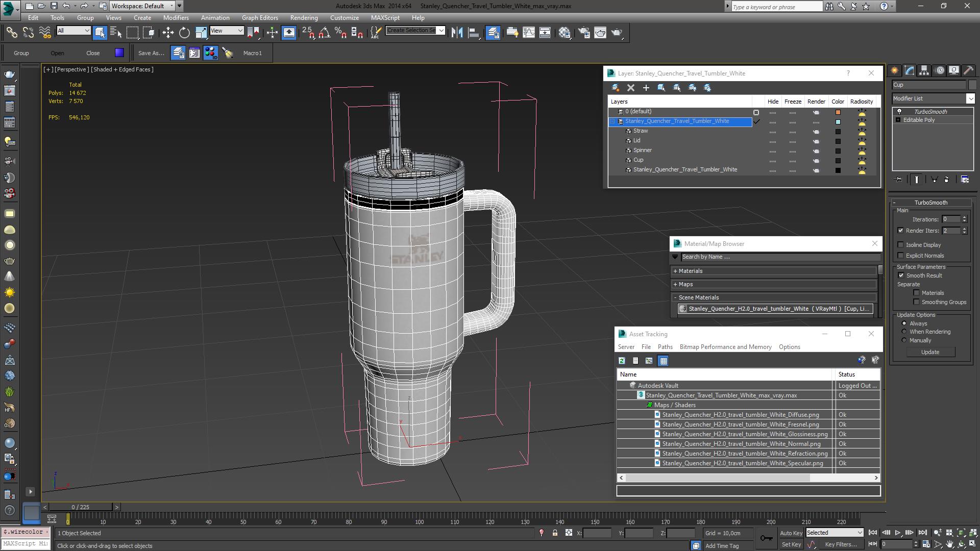Click the Mirror tool icon
The height and width of the screenshot is (551, 980).
[x=457, y=33]
